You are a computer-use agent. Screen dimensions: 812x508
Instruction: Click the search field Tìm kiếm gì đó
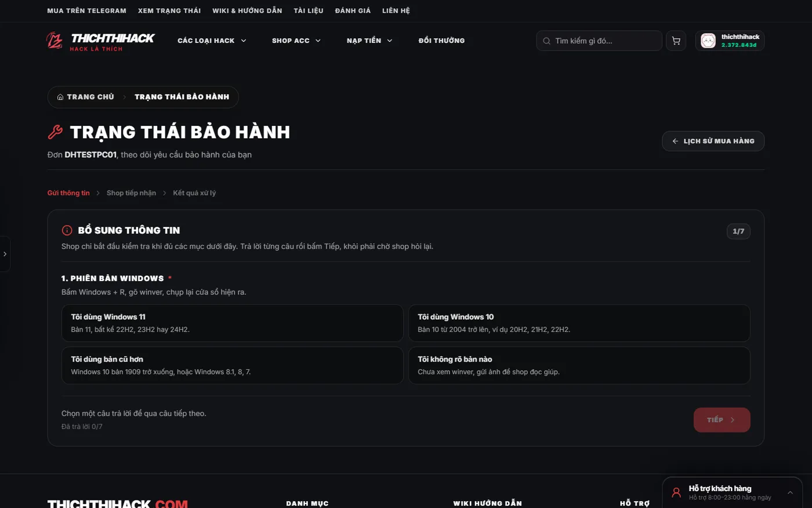click(599, 41)
